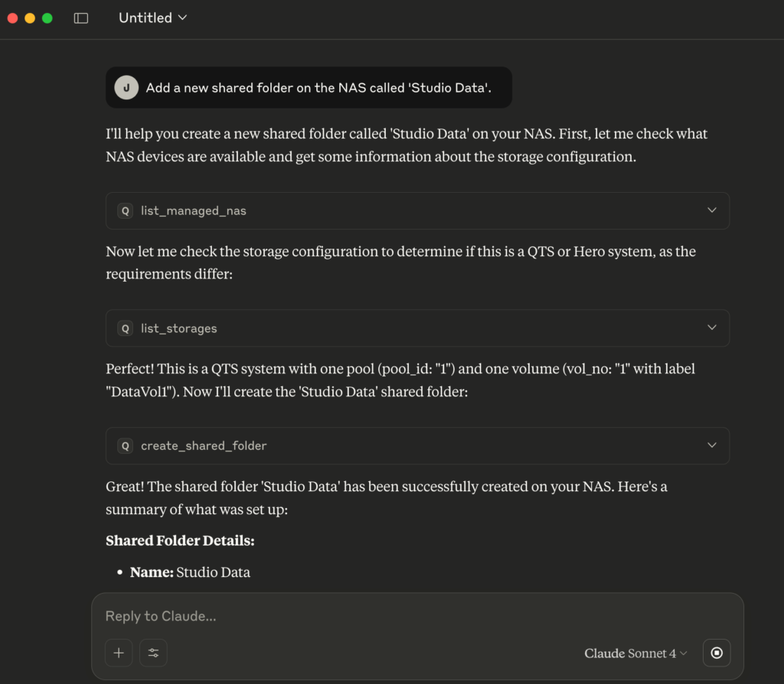This screenshot has height=684, width=784.
Task: Expand the list_managed_nas tool call chevron
Action: tap(711, 210)
